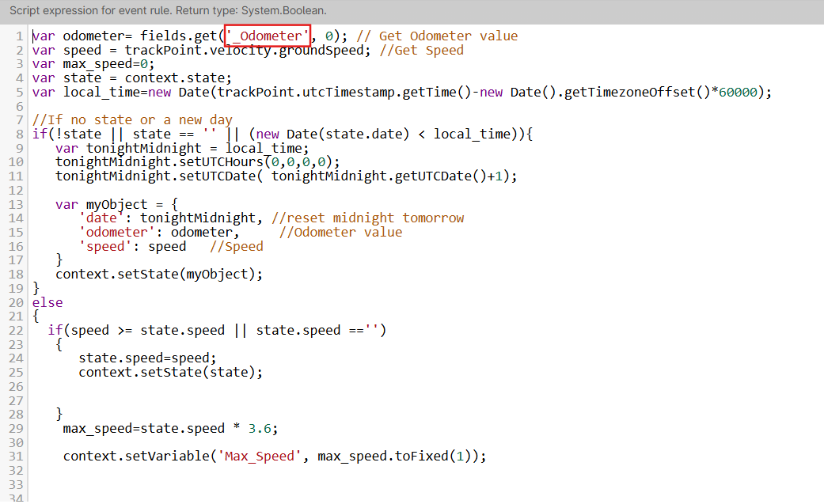Click line number 31 in the gutter
The width and height of the screenshot is (824, 504).
tap(16, 457)
